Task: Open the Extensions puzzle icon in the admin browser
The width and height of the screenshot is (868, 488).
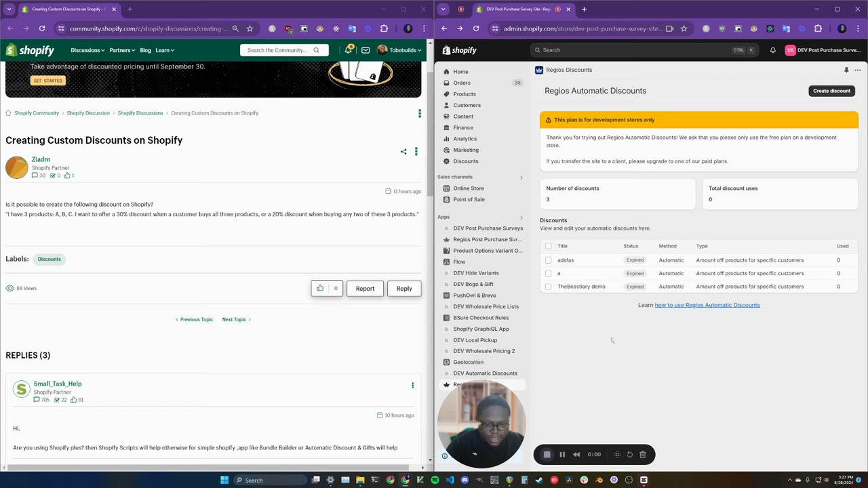Action: [818, 28]
